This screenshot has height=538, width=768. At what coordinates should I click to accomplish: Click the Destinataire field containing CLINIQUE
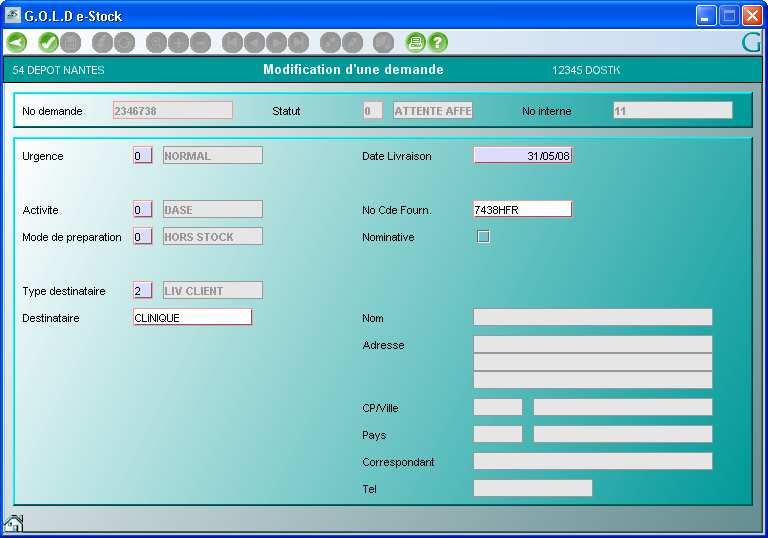(192, 318)
